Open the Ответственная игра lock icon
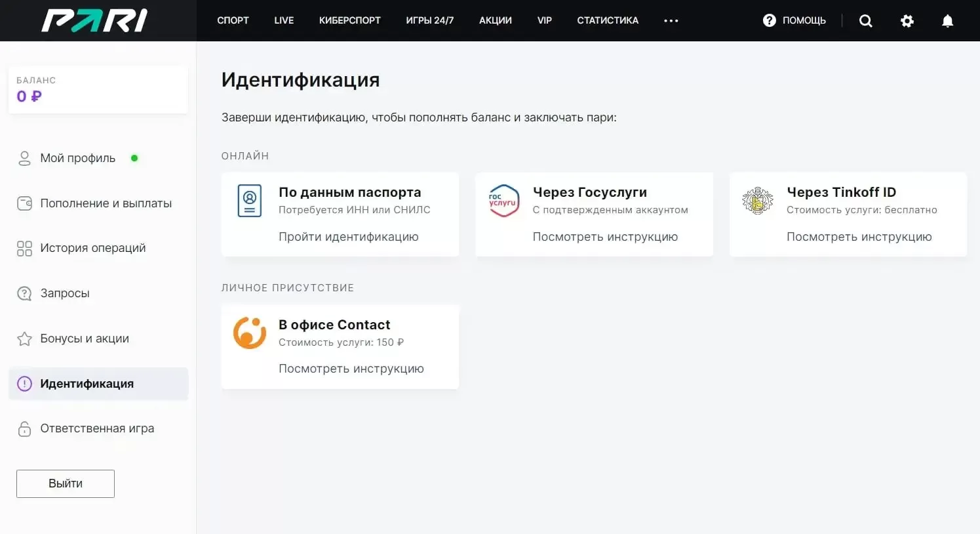 click(x=25, y=428)
